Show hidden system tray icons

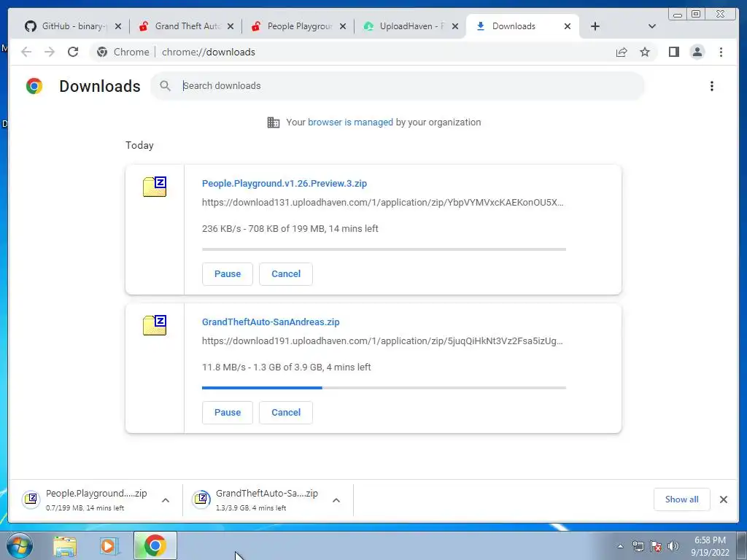pyautogui.click(x=620, y=546)
